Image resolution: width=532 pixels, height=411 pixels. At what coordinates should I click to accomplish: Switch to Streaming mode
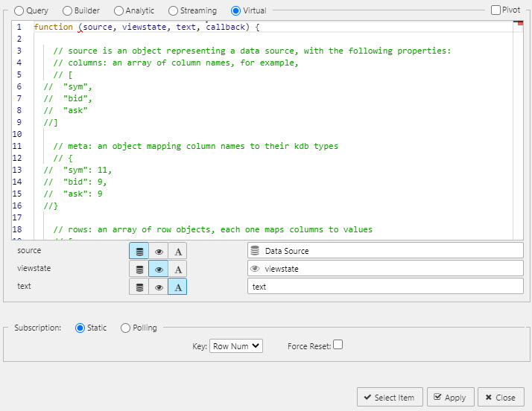point(174,11)
